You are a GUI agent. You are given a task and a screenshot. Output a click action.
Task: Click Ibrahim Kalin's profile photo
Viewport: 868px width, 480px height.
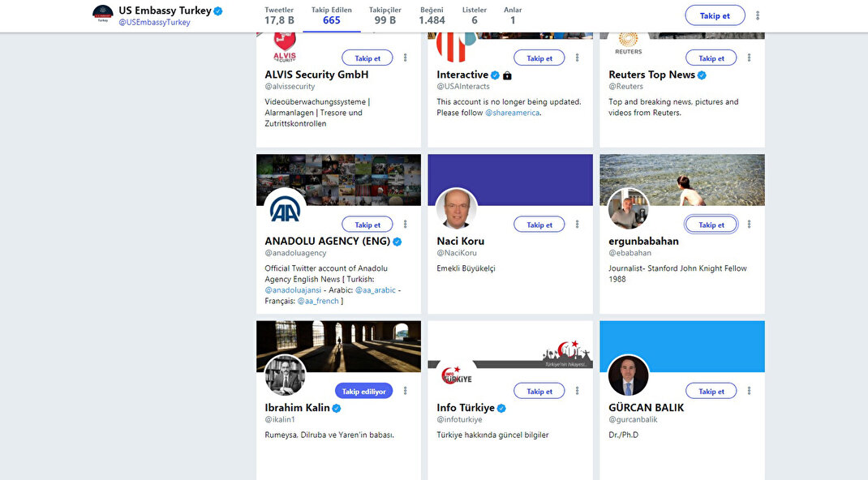(285, 375)
